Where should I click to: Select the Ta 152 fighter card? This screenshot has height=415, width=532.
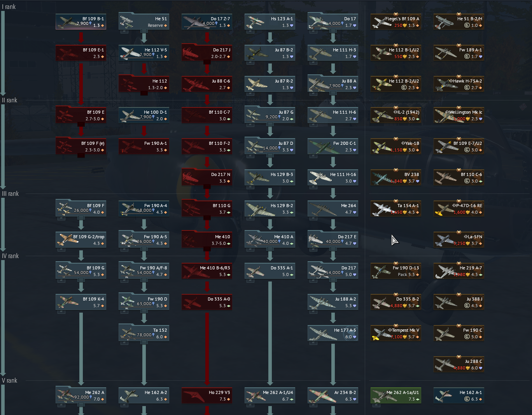coord(144,333)
